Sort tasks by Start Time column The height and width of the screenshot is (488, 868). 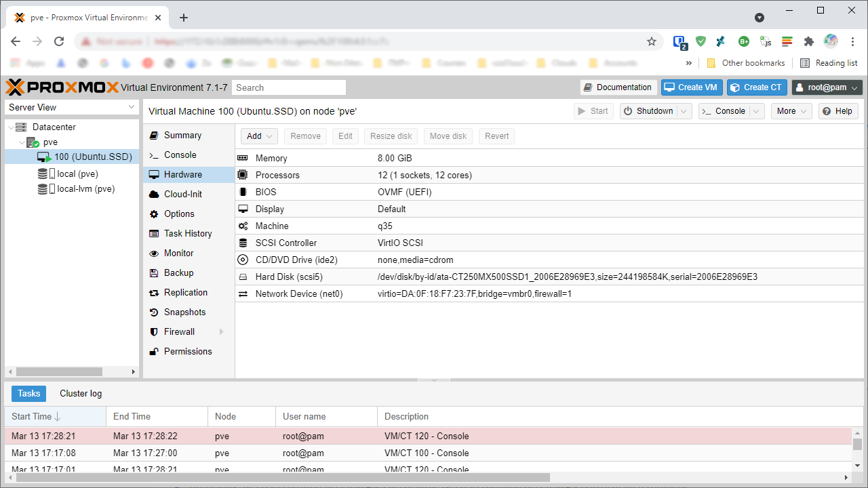pyautogui.click(x=56, y=416)
